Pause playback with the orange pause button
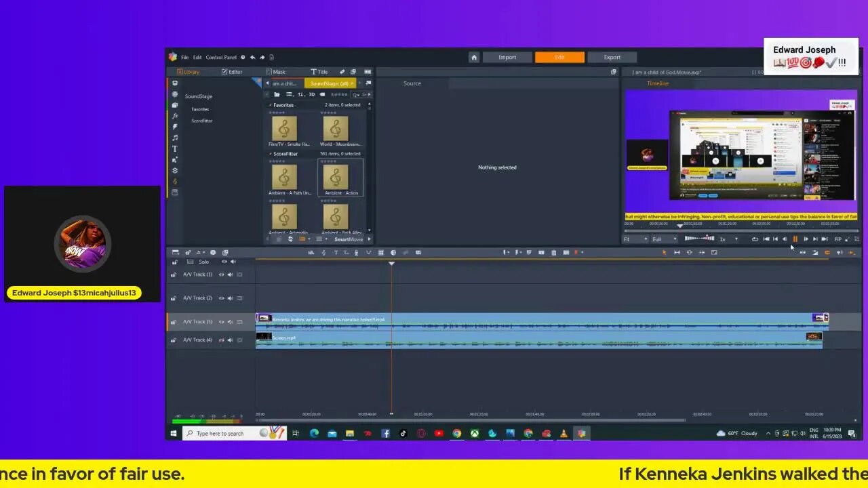868x488 pixels. pyautogui.click(x=795, y=239)
